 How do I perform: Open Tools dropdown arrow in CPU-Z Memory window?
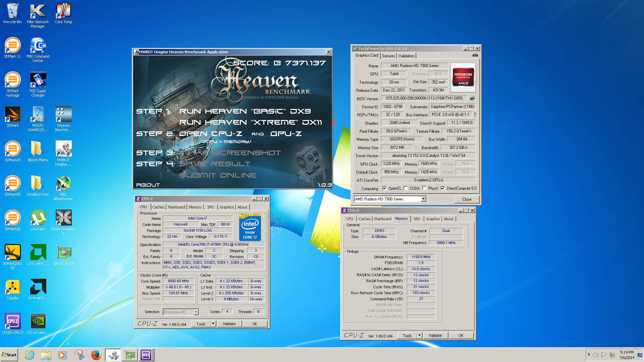pyautogui.click(x=419, y=336)
